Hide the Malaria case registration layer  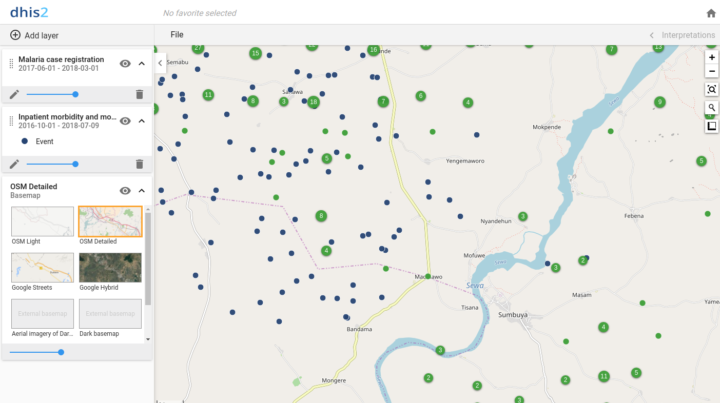point(125,64)
